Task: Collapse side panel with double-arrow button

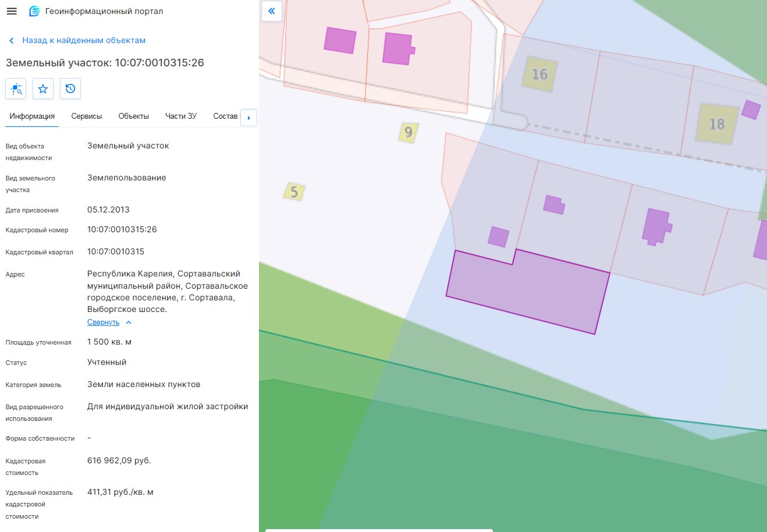Action: [272, 11]
